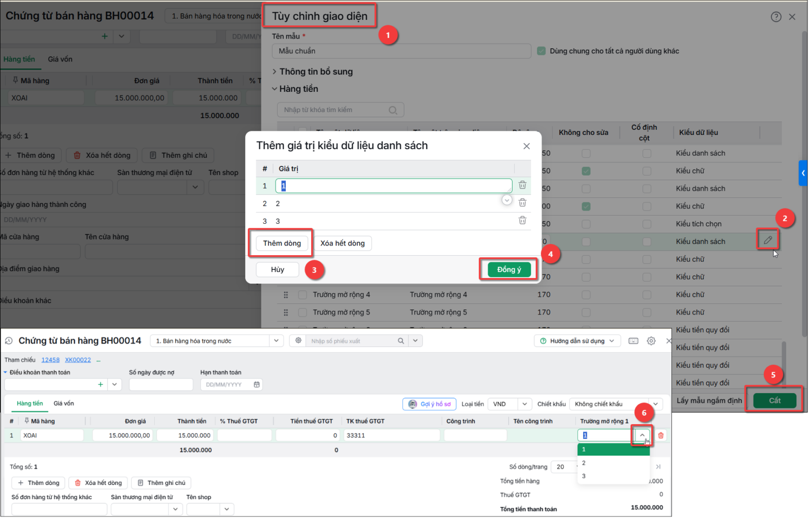Toggle Dùng chung cho tất cả người dùng khác
812x519 pixels.
coord(542,51)
